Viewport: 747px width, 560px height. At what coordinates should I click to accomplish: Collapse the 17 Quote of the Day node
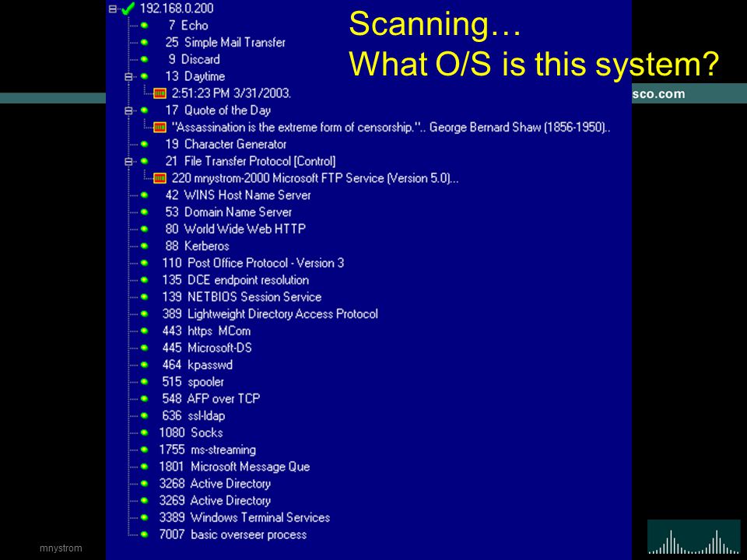coord(128,110)
